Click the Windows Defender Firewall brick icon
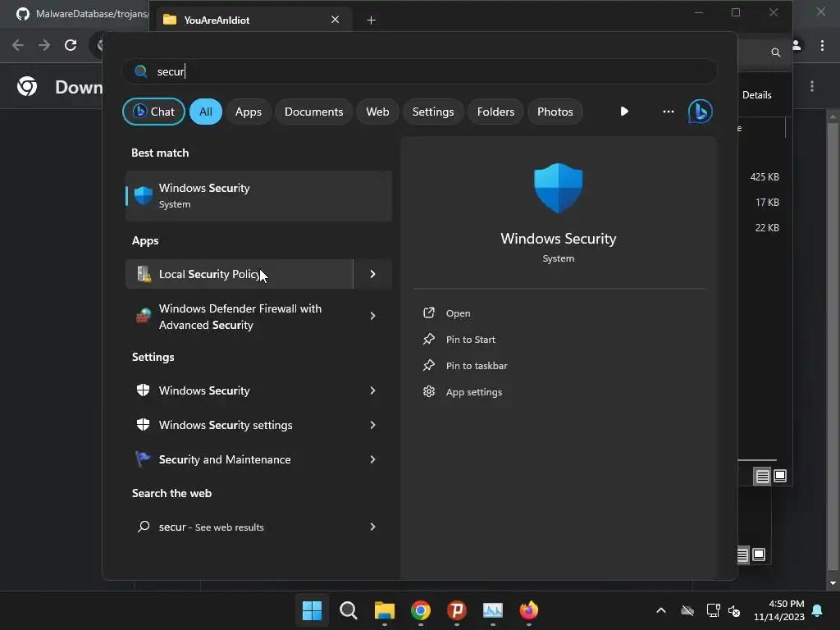 click(x=143, y=316)
